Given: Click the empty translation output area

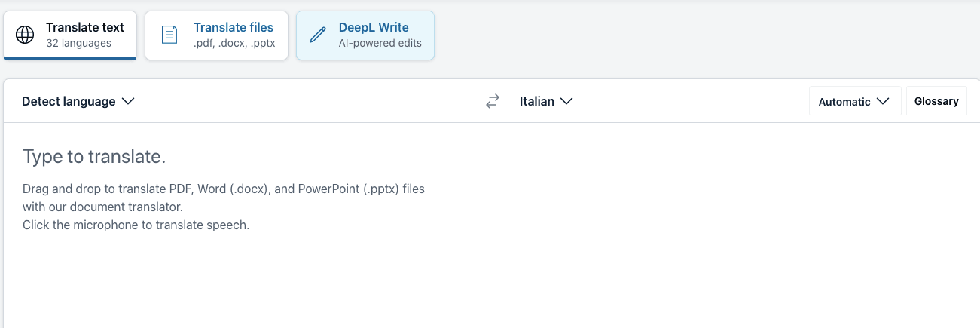Looking at the screenshot, I should pos(737,225).
